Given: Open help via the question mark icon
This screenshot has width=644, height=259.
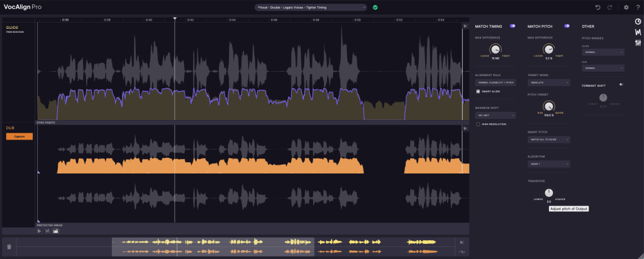Looking at the screenshot, I should click(638, 8).
